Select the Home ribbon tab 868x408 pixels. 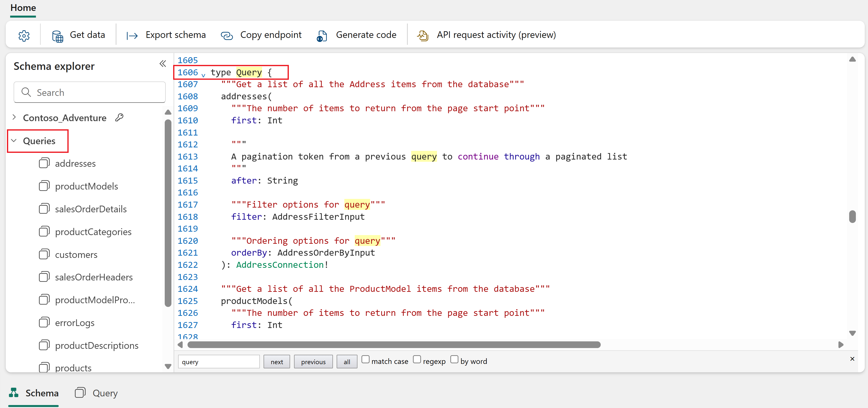[x=23, y=8]
